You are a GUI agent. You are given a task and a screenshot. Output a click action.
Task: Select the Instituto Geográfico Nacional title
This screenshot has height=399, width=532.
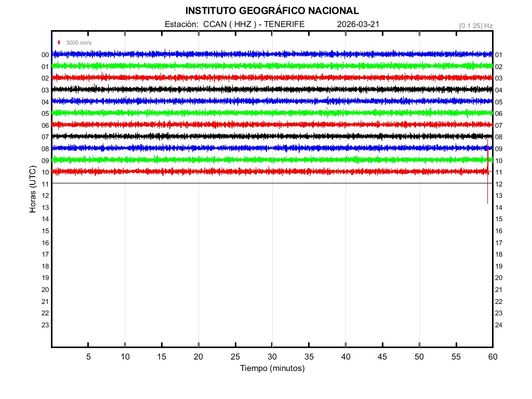pos(272,11)
